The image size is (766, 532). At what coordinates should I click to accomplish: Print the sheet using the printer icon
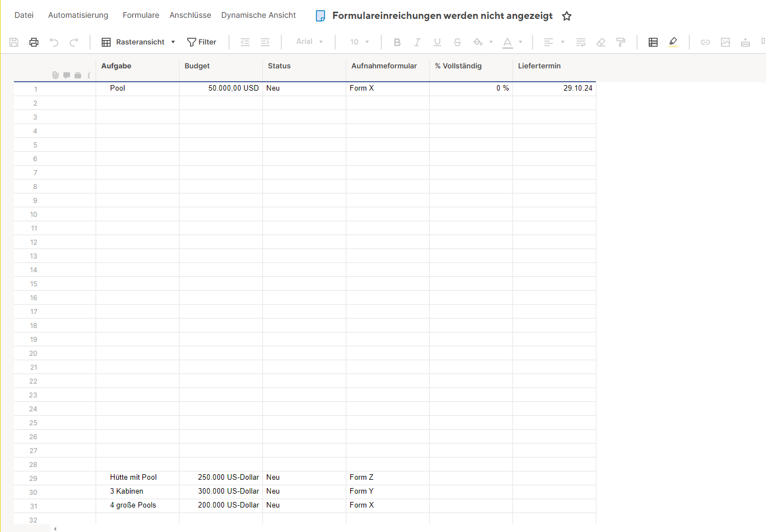[x=34, y=42]
